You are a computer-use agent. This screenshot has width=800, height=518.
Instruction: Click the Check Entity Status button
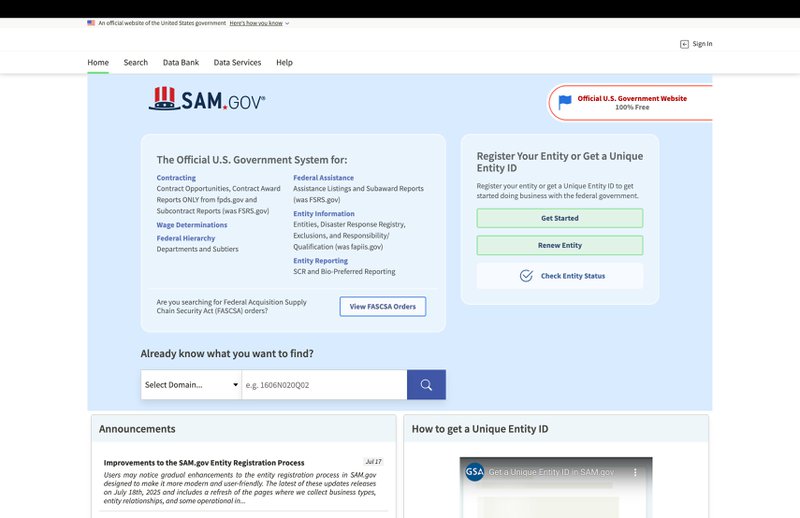click(560, 276)
